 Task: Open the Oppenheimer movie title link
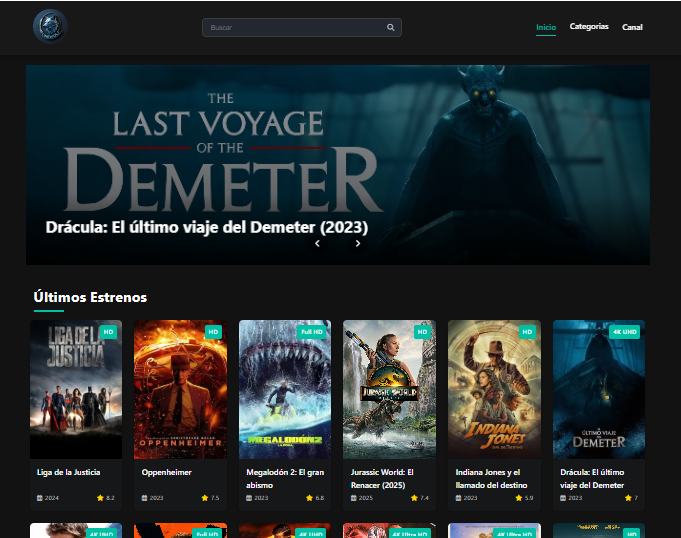[x=166, y=472]
